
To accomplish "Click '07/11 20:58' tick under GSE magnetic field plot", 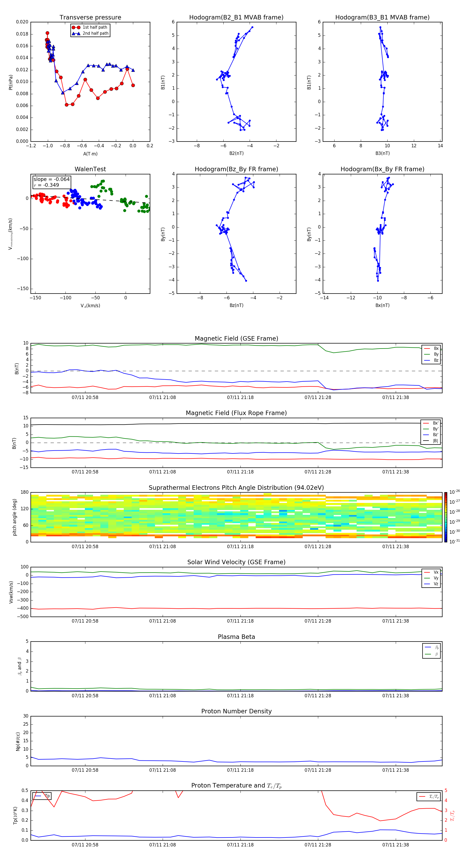I will (85, 398).
